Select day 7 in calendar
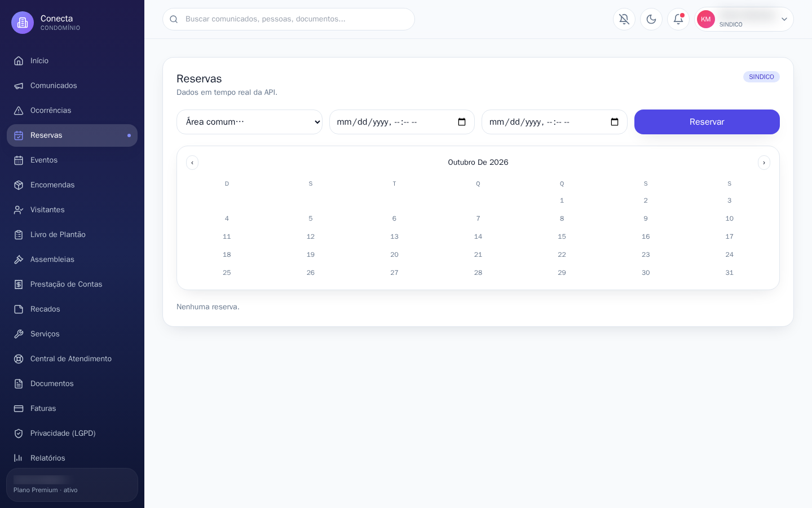This screenshot has height=508, width=812. (478, 218)
